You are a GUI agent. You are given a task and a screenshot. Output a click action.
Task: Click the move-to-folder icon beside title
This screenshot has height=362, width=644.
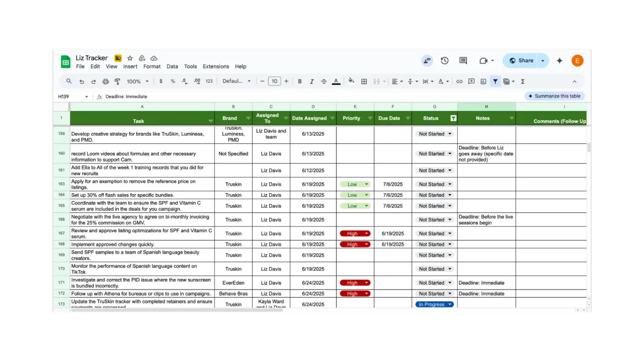[x=142, y=58]
